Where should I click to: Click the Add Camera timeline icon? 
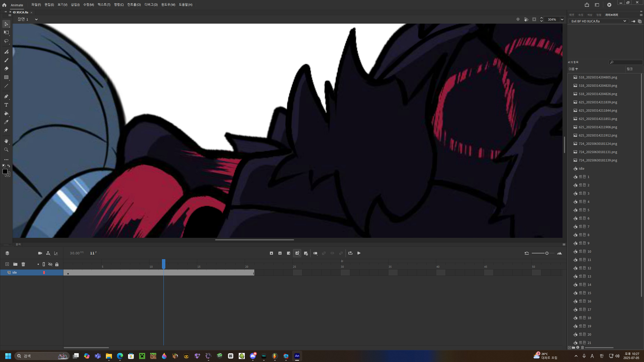click(x=40, y=253)
